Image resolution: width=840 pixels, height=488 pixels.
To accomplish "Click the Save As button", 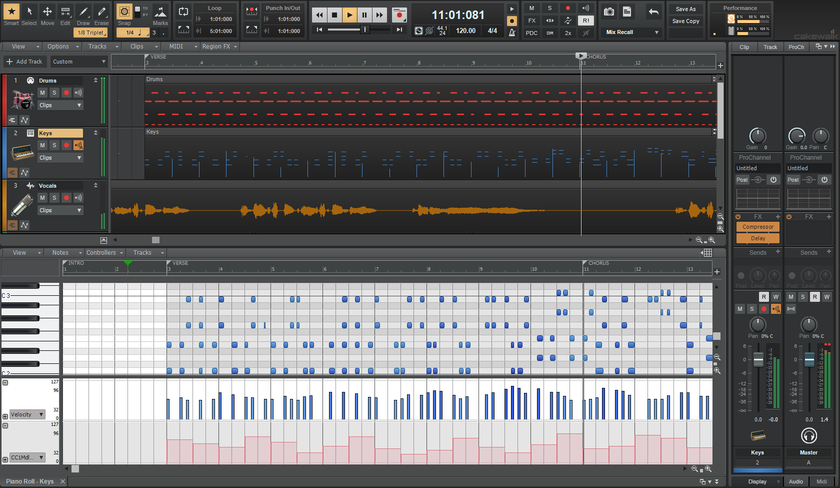I will [686, 9].
